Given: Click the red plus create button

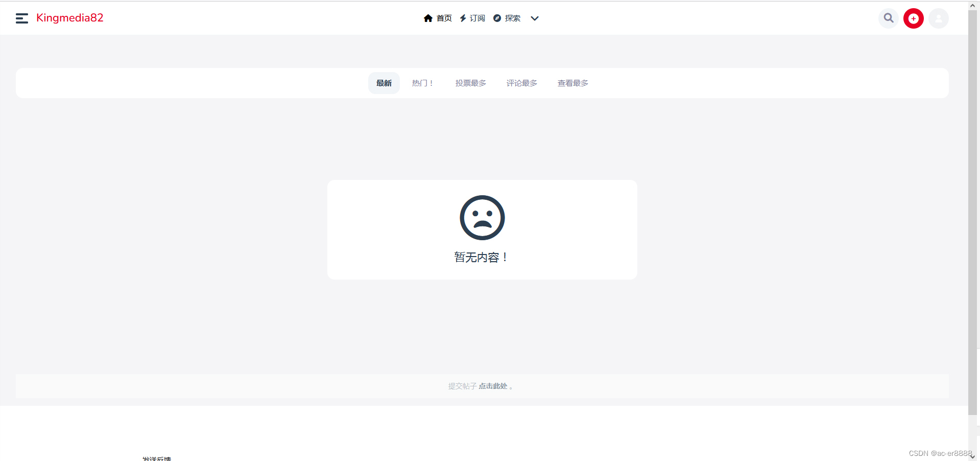Looking at the screenshot, I should pos(914,18).
